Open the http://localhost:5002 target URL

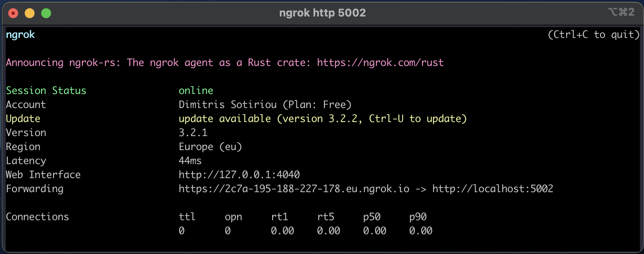(493, 189)
